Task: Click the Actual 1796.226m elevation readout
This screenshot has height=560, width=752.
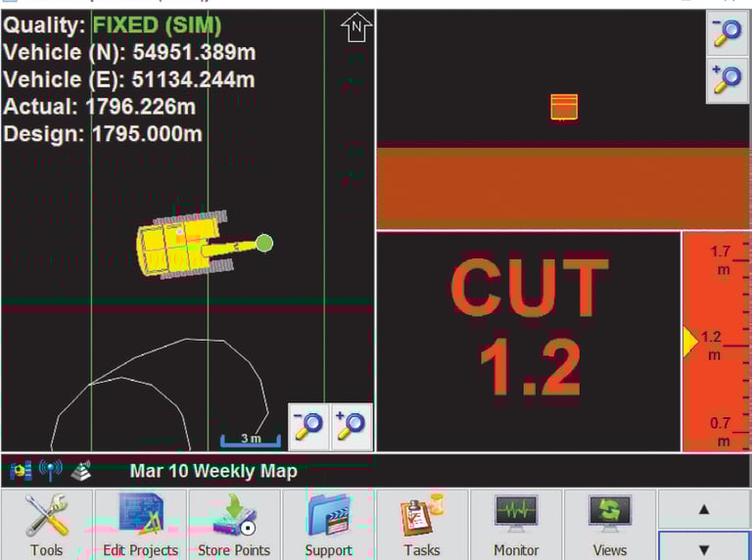Action: (99, 107)
